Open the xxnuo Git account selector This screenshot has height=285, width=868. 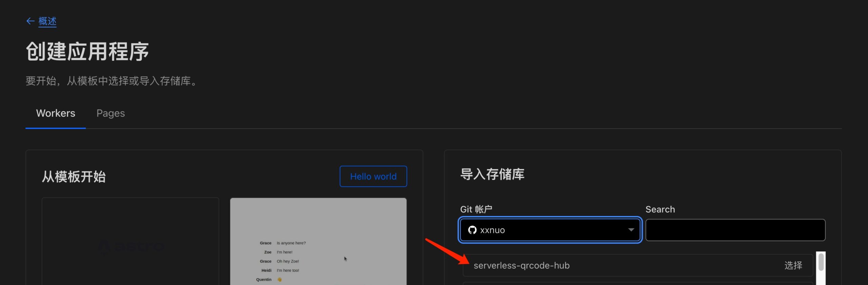550,230
